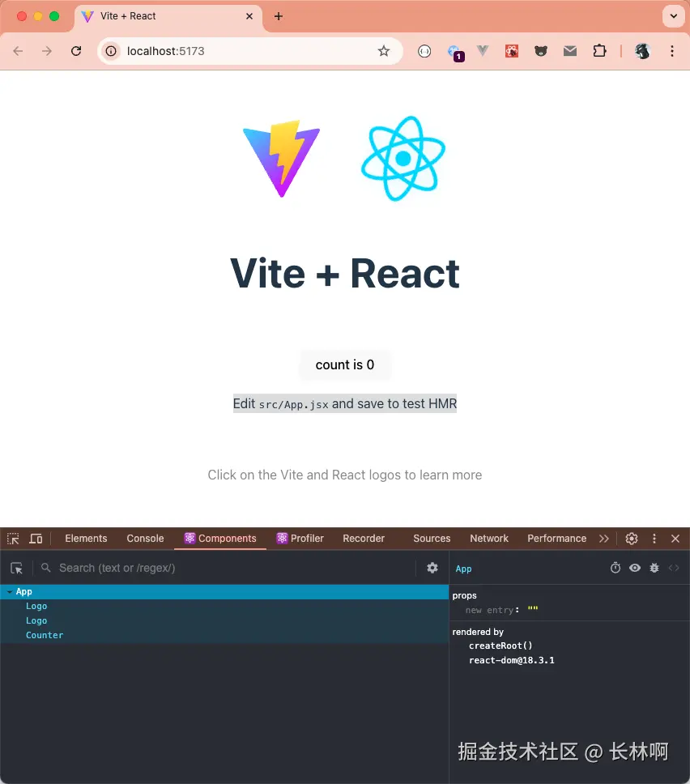Open the bear face extension
The height and width of the screenshot is (784, 690).
[540, 51]
